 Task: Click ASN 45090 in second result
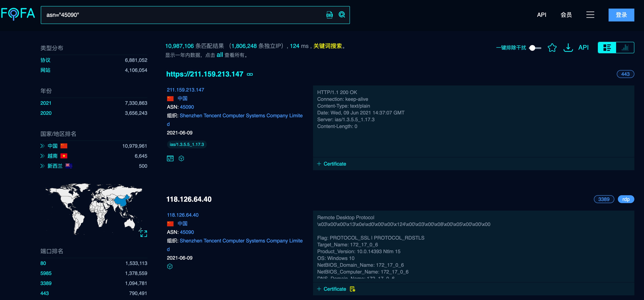pyautogui.click(x=187, y=232)
